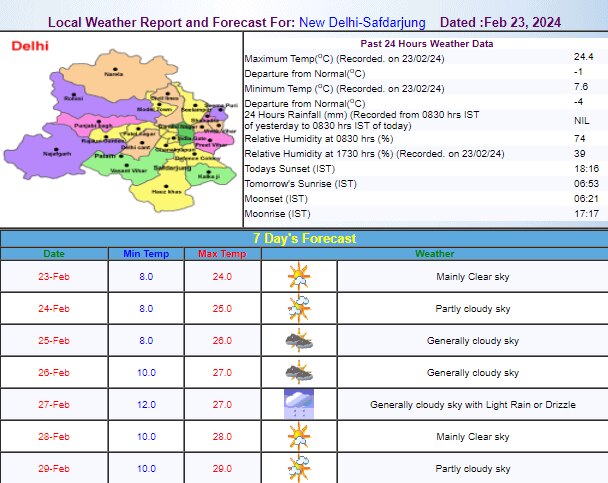Image resolution: width=608 pixels, height=483 pixels.
Task: Click the 24 hours rainfall NIL value
Action: tap(582, 121)
